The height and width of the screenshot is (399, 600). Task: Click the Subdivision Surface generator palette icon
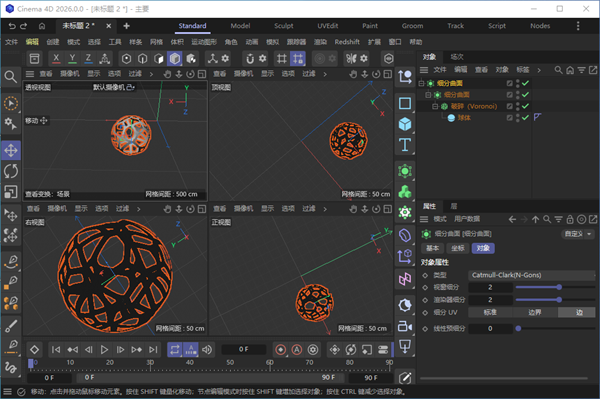point(405,171)
